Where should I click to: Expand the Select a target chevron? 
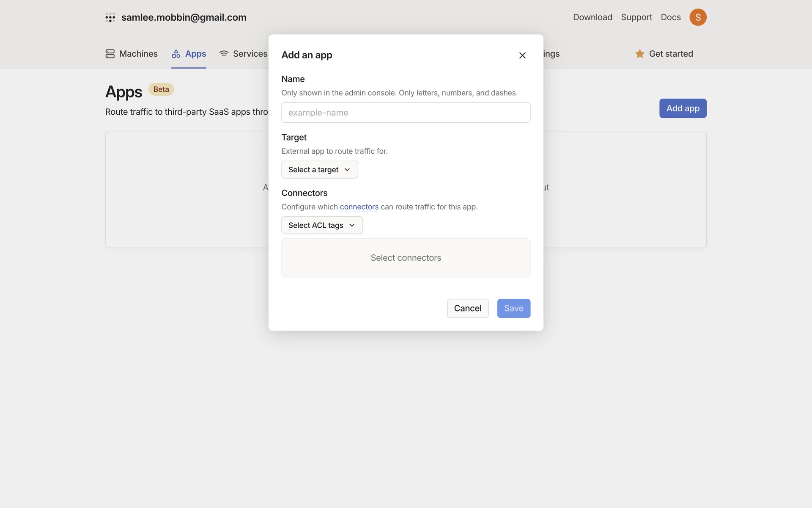click(x=347, y=170)
